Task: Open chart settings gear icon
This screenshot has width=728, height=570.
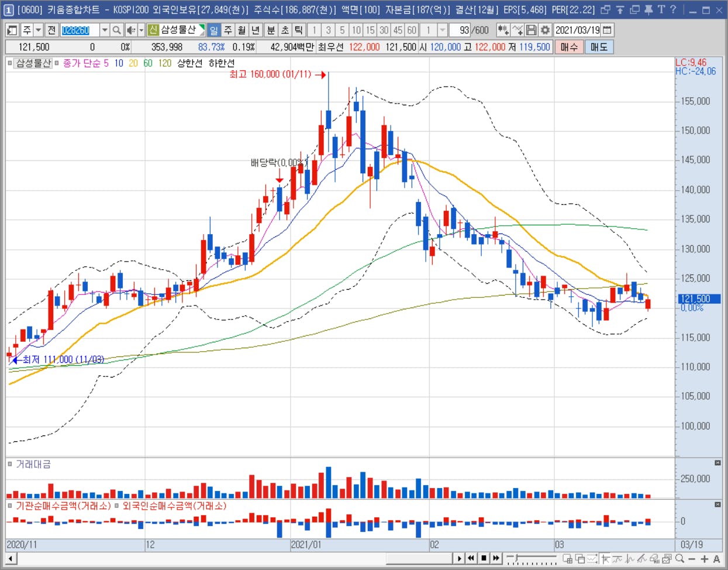Action: click(545, 30)
